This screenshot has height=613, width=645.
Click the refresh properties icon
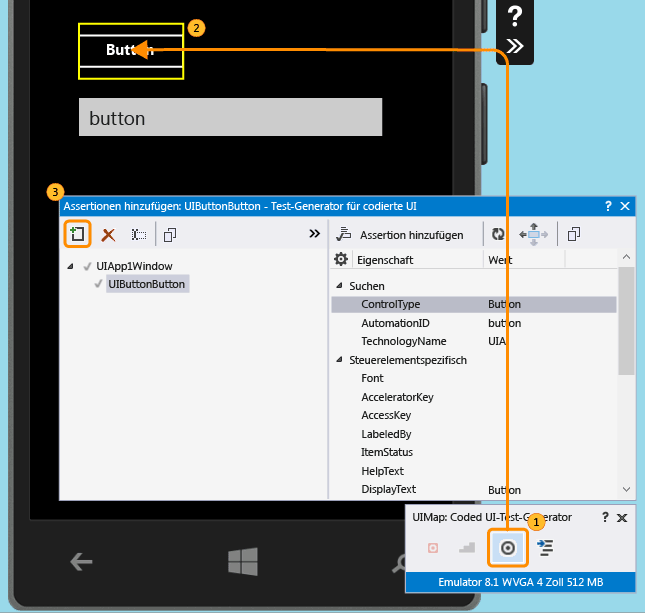(x=498, y=234)
